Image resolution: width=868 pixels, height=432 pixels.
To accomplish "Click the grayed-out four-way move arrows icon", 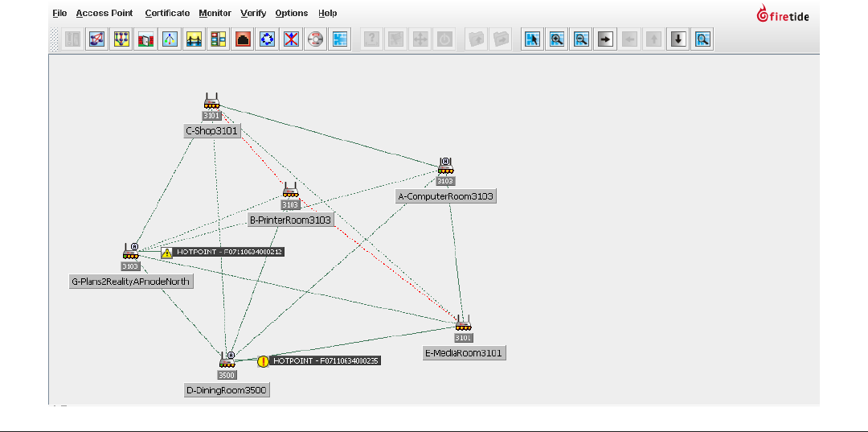I will (420, 39).
